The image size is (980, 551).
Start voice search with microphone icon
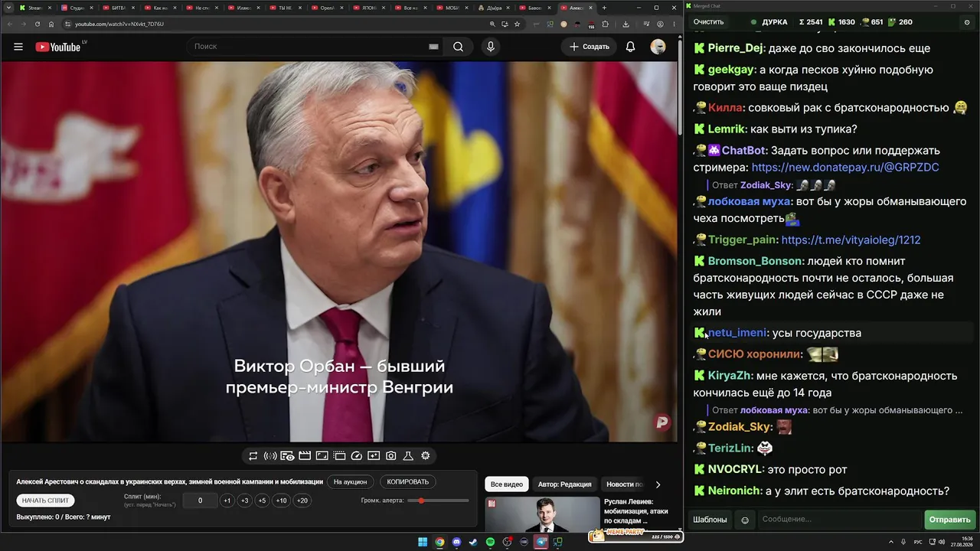click(491, 47)
